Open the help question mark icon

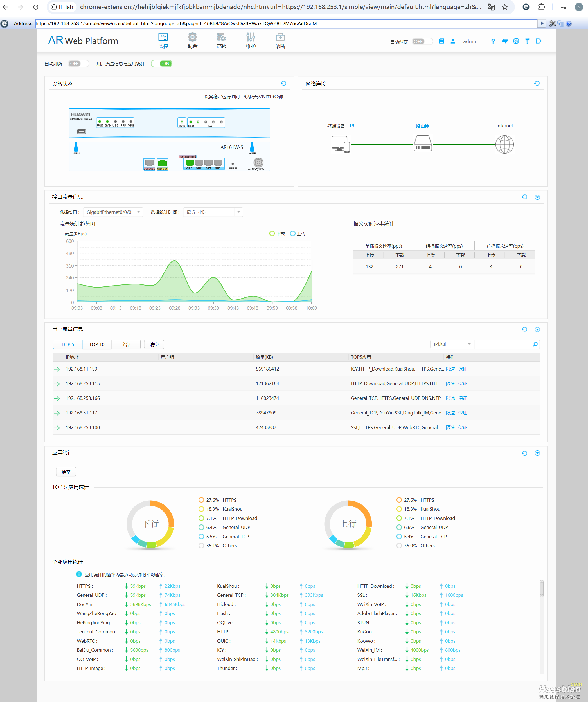pyautogui.click(x=493, y=41)
